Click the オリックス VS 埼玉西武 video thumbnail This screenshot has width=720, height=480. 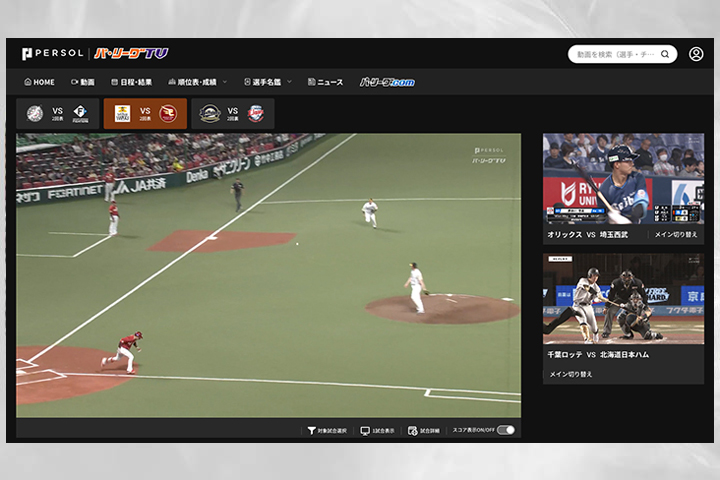[623, 178]
